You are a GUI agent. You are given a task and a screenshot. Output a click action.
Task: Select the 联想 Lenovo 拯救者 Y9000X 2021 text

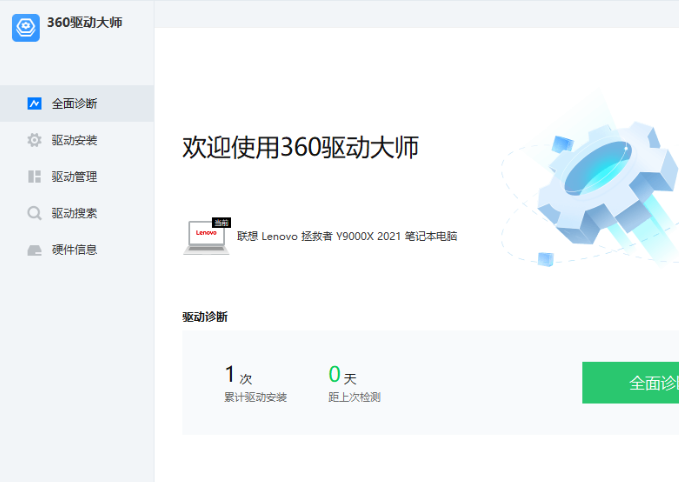click(318, 236)
